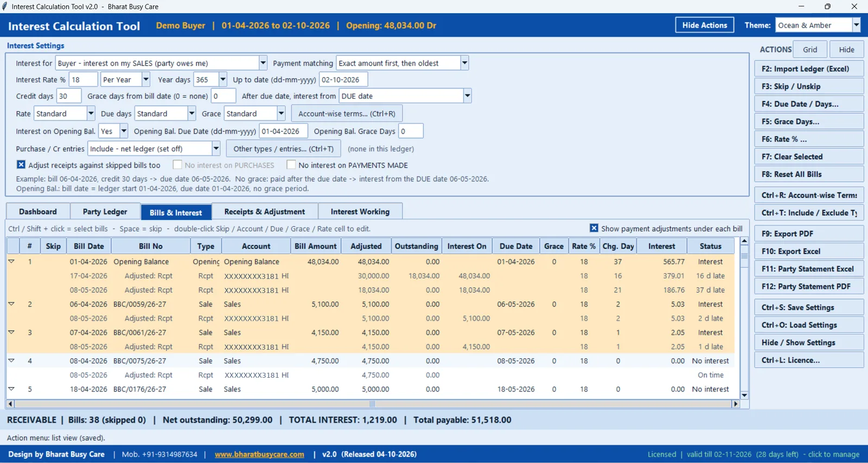Open the Theme dropdown Ocean & Amber

click(x=856, y=25)
